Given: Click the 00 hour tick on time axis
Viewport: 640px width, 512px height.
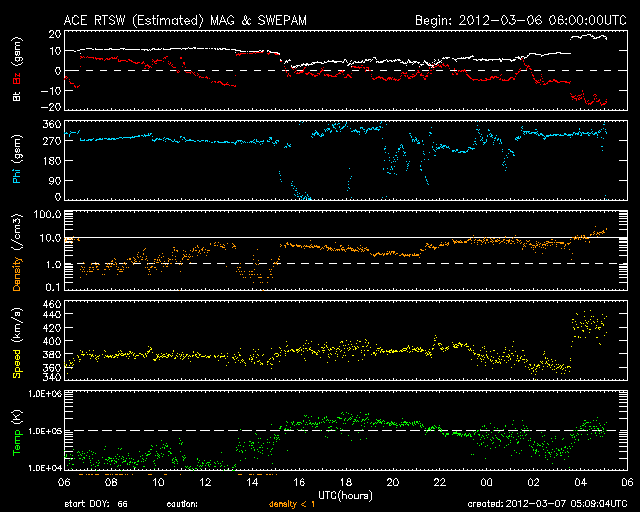Looking at the screenshot, I should click(x=487, y=483).
